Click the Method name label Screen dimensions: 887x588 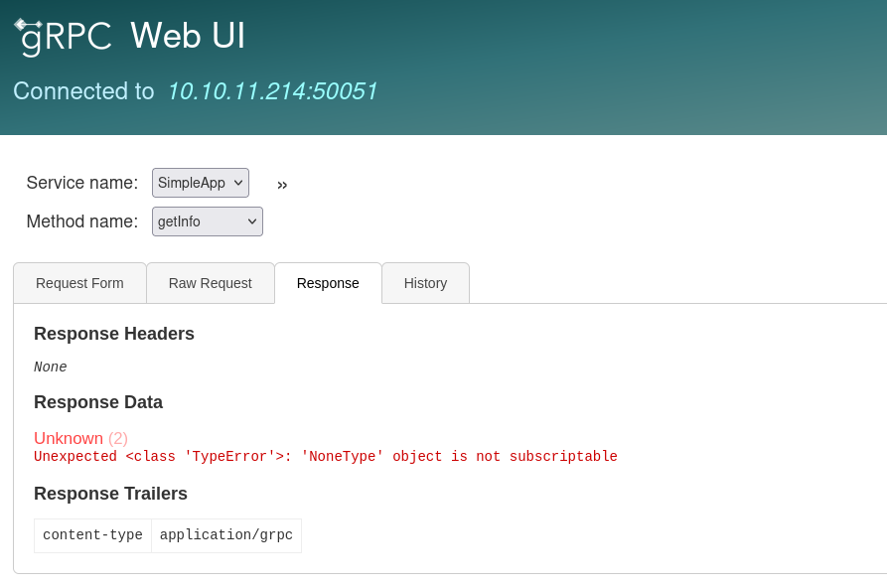(x=81, y=221)
